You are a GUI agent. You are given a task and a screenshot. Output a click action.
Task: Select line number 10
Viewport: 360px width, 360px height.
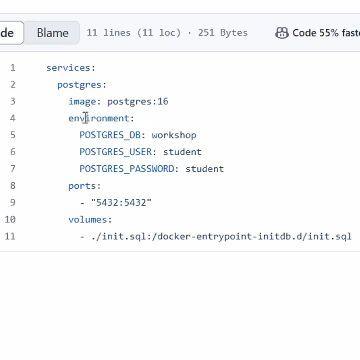[10, 219]
